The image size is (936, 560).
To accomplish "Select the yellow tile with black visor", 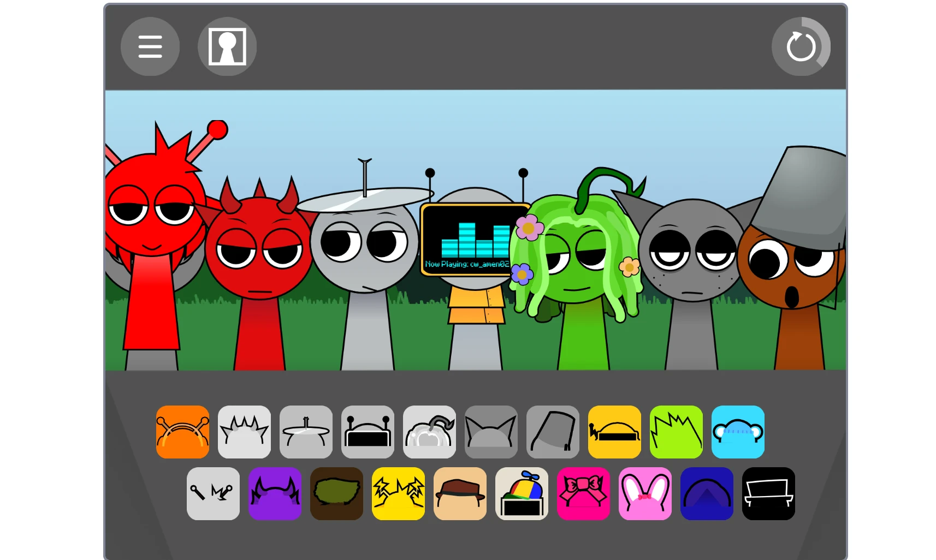I will [614, 432].
